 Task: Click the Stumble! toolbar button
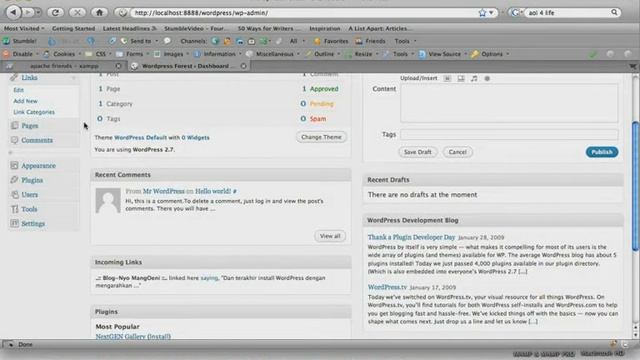tap(20, 41)
